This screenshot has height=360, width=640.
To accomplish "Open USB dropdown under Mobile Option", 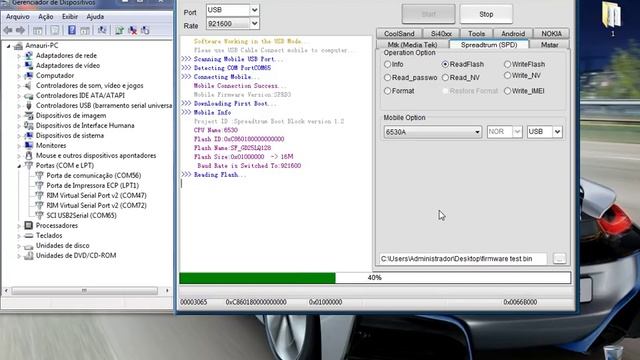I will [557, 132].
